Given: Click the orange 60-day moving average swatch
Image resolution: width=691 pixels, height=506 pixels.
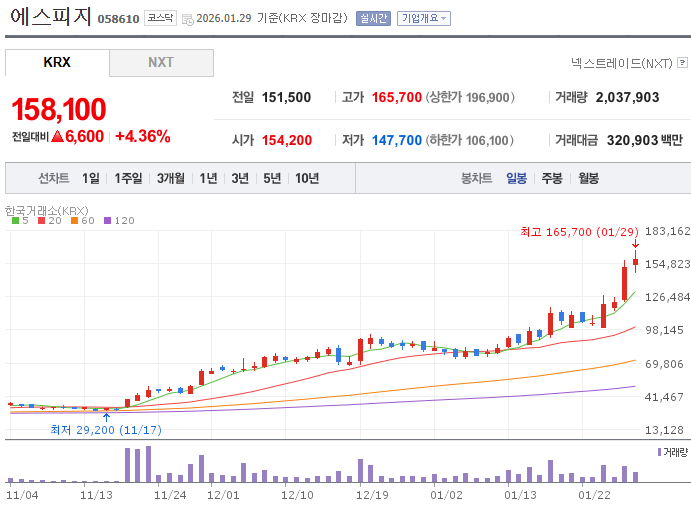Looking at the screenshot, I should pyautogui.click(x=74, y=220).
